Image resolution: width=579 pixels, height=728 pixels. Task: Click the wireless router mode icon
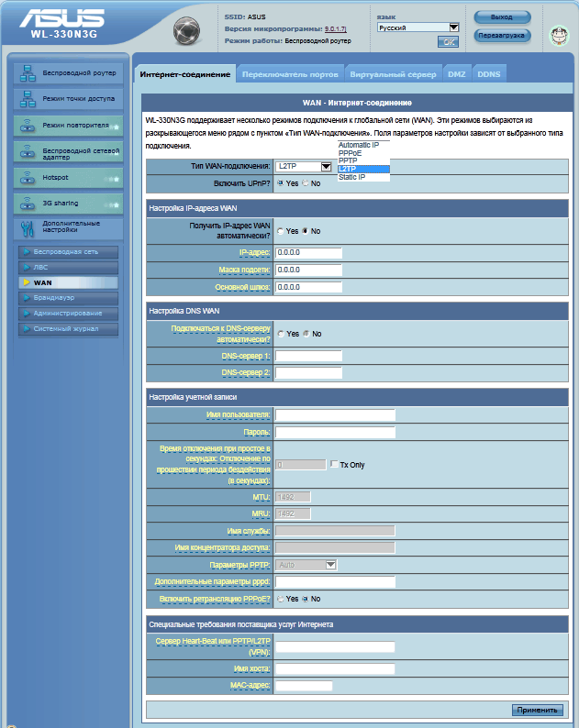(28, 73)
